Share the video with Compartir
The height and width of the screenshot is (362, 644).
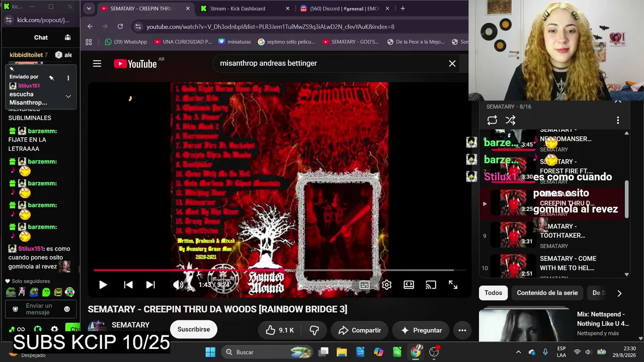coord(360,330)
